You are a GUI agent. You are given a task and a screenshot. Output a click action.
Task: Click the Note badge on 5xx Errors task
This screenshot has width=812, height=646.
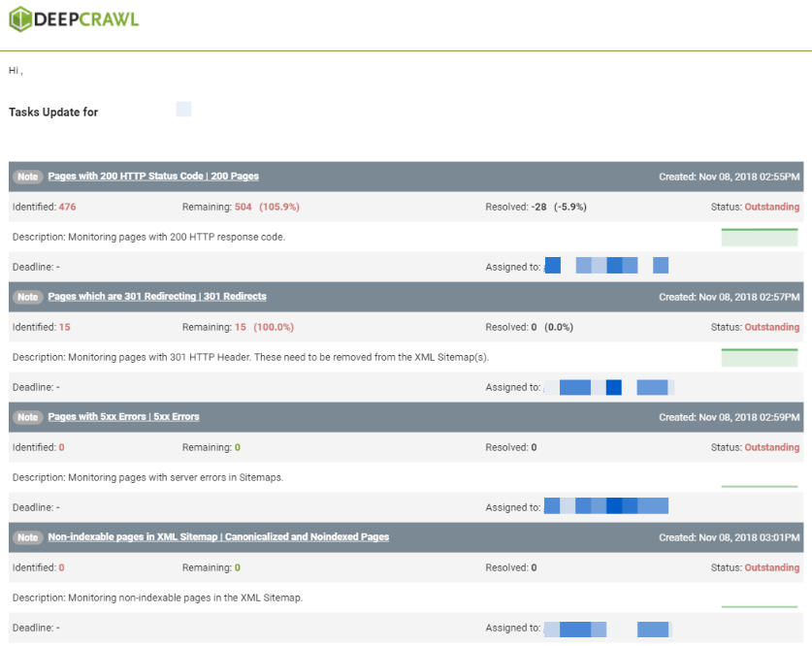click(x=27, y=416)
